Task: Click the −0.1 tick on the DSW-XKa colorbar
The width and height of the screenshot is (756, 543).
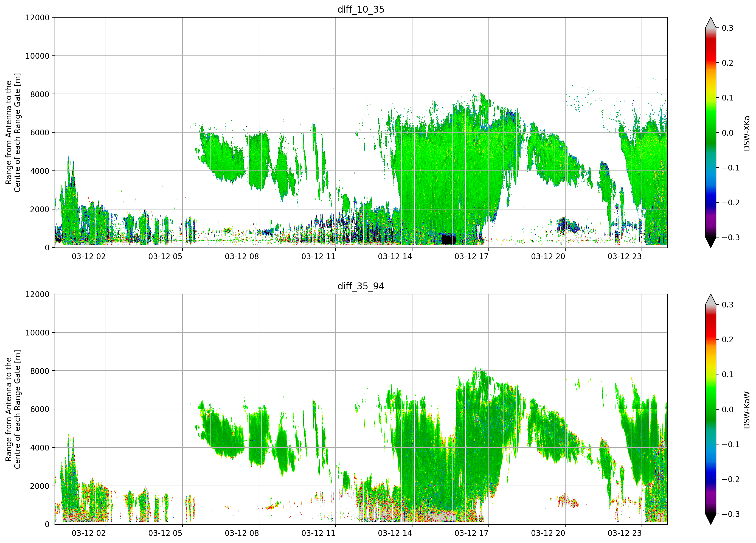Action: 731,168
